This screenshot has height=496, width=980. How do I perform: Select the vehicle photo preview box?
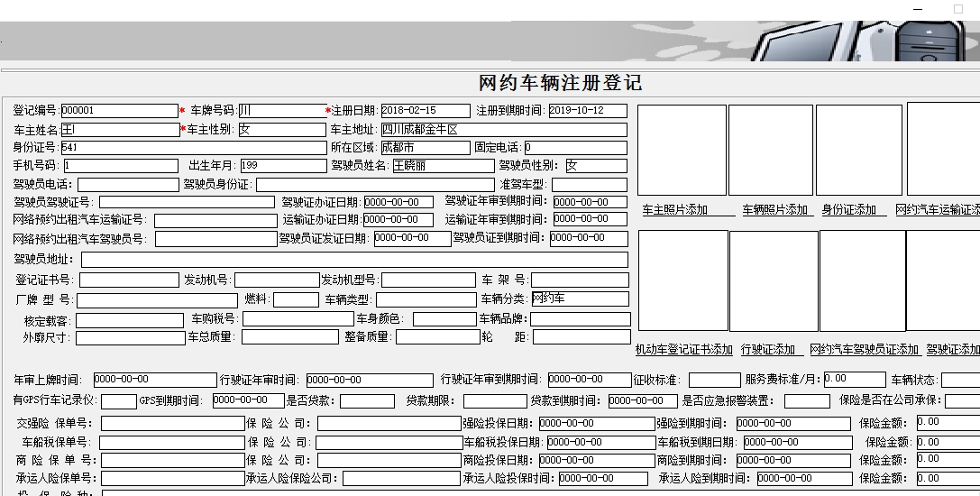[x=770, y=151]
